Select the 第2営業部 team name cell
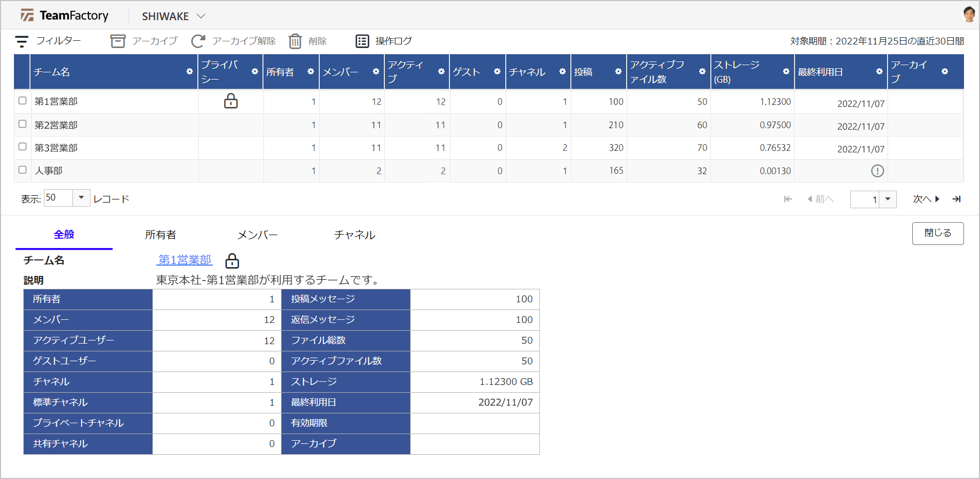980x479 pixels. point(115,125)
